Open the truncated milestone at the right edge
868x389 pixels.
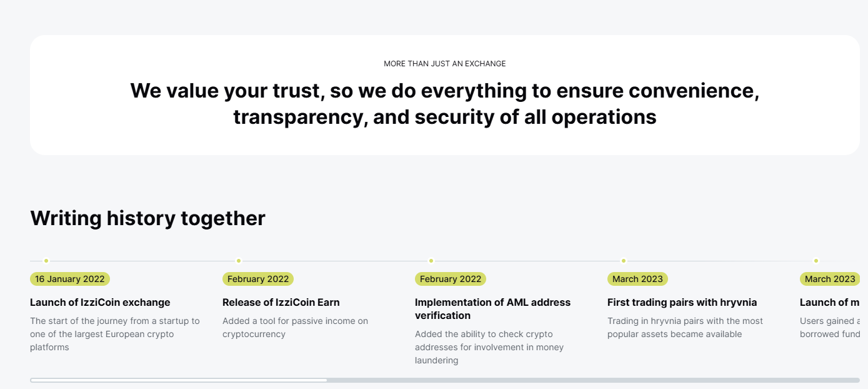831,302
